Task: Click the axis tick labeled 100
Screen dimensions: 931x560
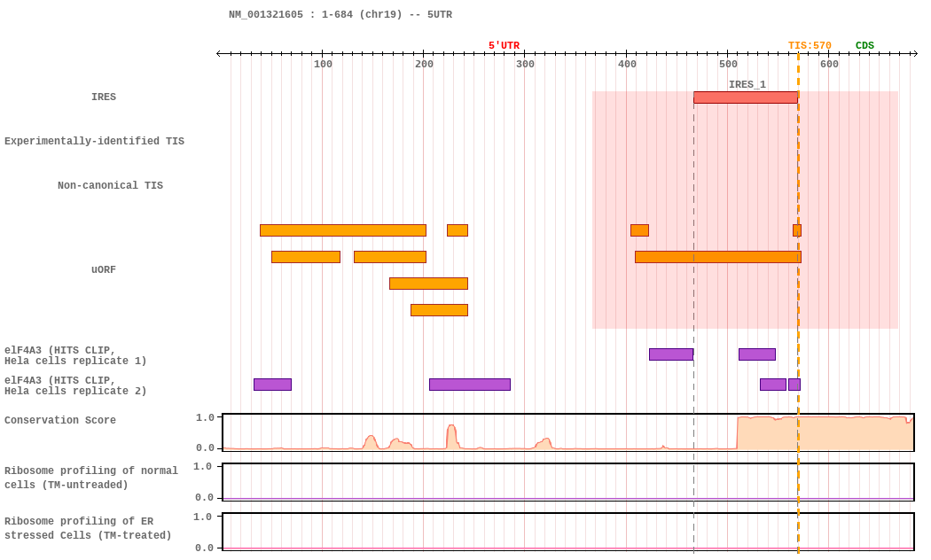Action: tap(323, 64)
